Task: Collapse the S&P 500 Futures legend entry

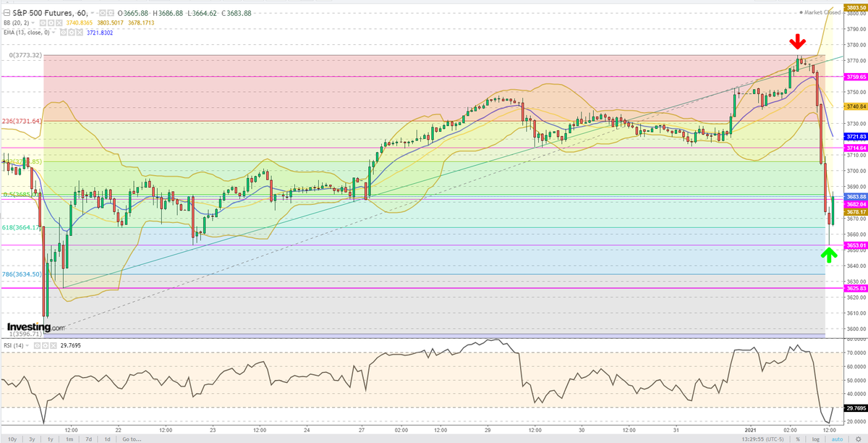Action: (x=6, y=13)
